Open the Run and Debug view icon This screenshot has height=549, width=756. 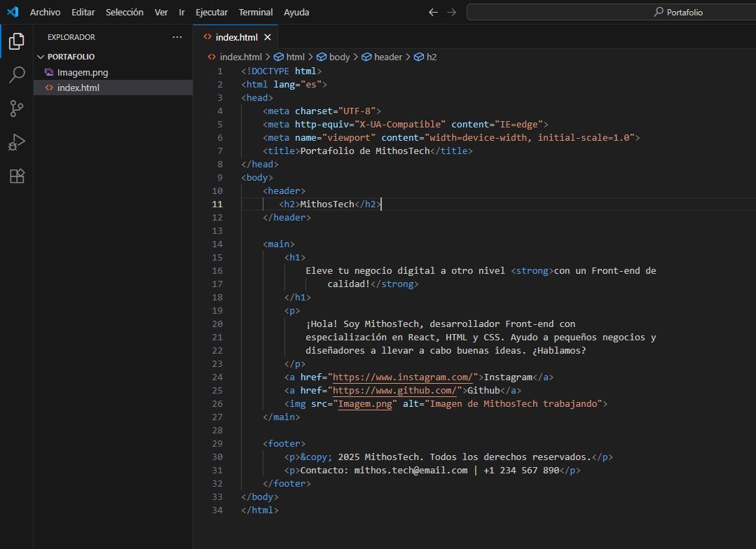pyautogui.click(x=16, y=142)
